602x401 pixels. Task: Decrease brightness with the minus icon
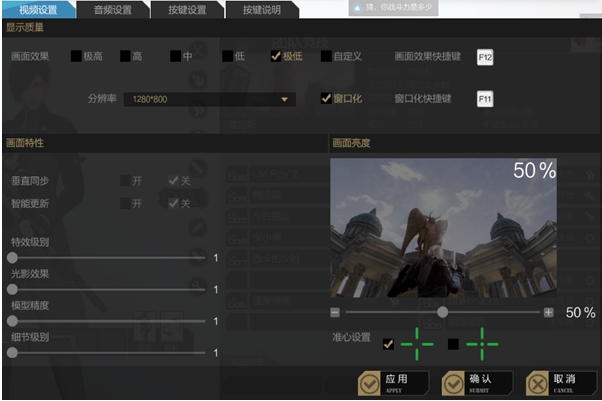tap(335, 313)
